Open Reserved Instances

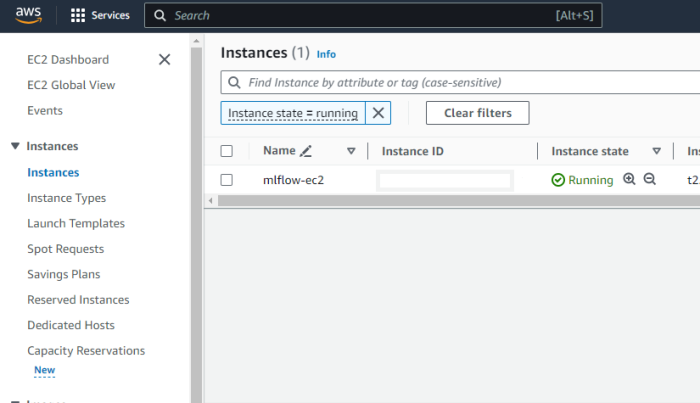pos(78,300)
